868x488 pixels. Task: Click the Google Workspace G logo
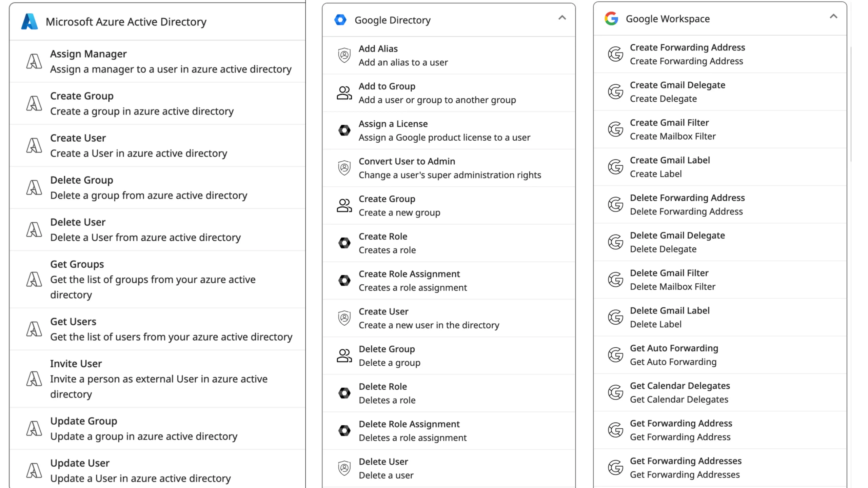611,19
